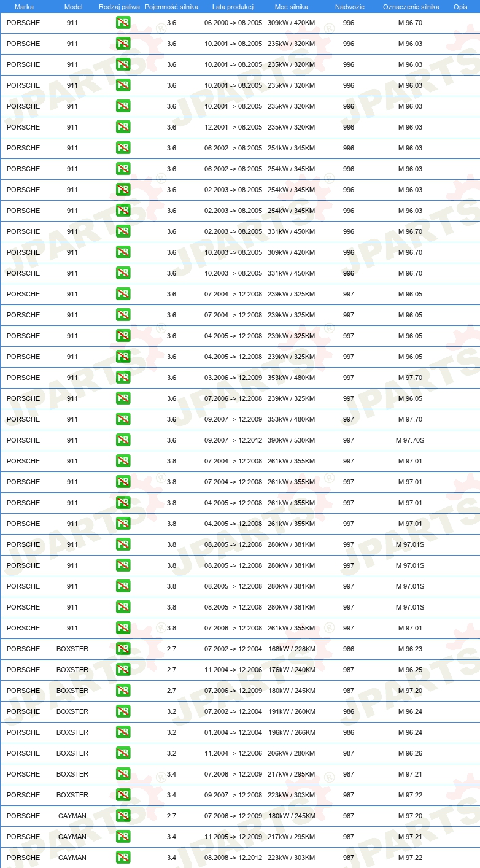Screen dimensions: 480x868
Task: Click BOXSTER in the 168kW / 228KM row
Action: coord(72,649)
